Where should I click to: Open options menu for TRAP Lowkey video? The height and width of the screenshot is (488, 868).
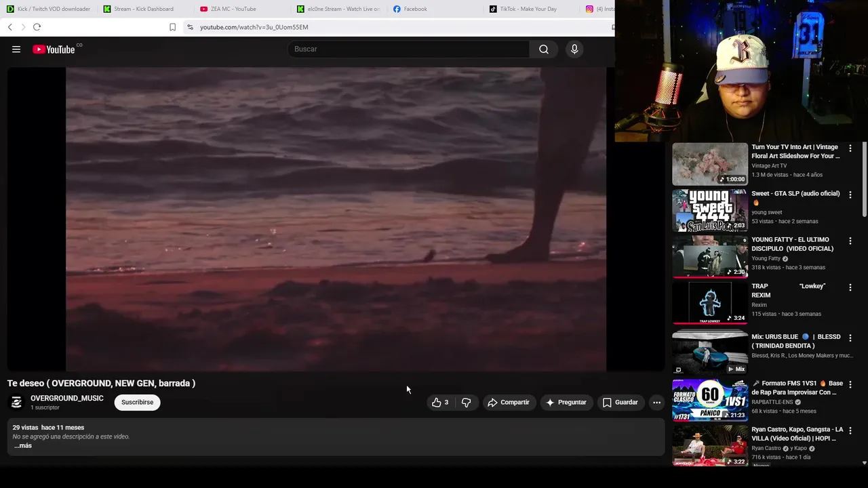(850, 287)
